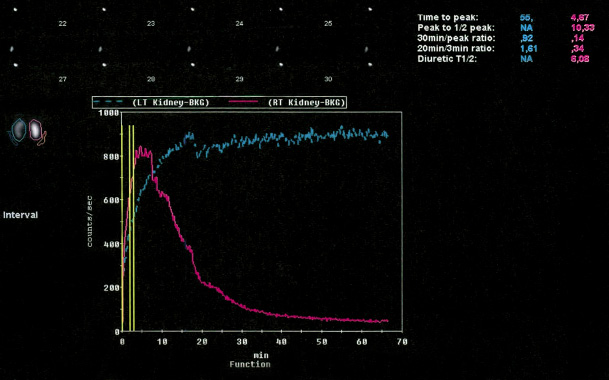This screenshot has width=609, height=380.
Task: Select the NA value in Diuretic T1/2 row
Action: [x=527, y=59]
